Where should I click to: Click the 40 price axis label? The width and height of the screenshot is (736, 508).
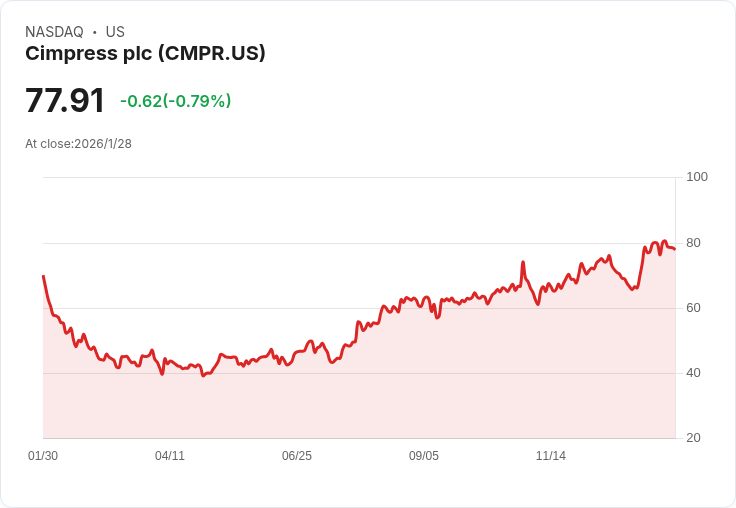pos(693,373)
